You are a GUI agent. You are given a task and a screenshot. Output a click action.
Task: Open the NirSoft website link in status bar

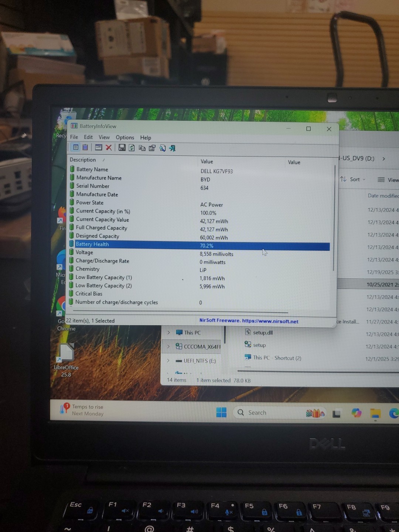(249, 321)
